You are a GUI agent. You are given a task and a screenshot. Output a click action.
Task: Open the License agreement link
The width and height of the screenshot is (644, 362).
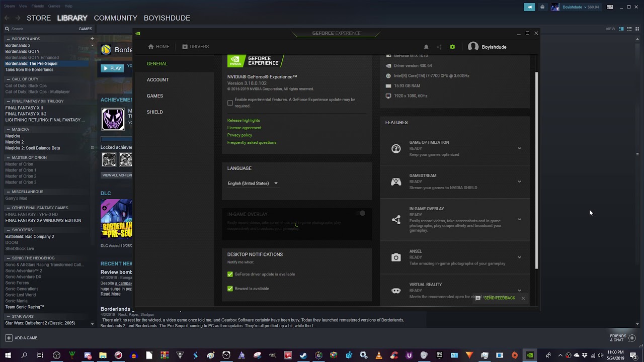[x=244, y=128]
